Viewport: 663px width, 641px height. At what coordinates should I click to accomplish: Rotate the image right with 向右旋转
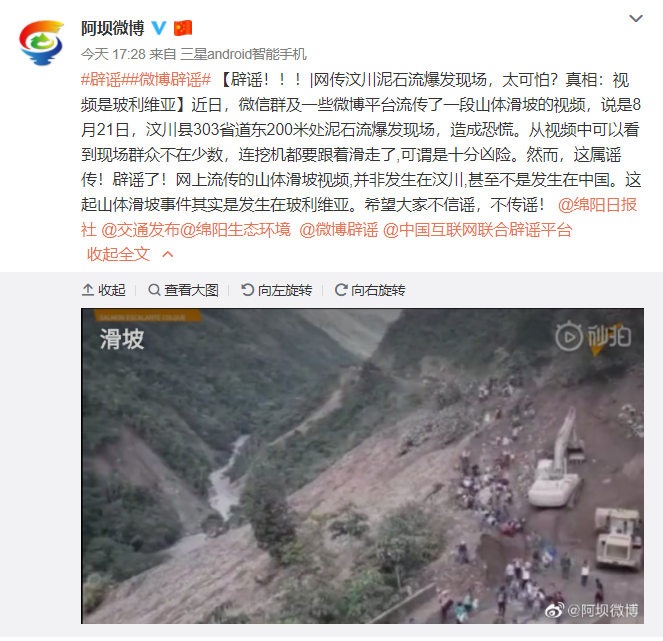370,290
